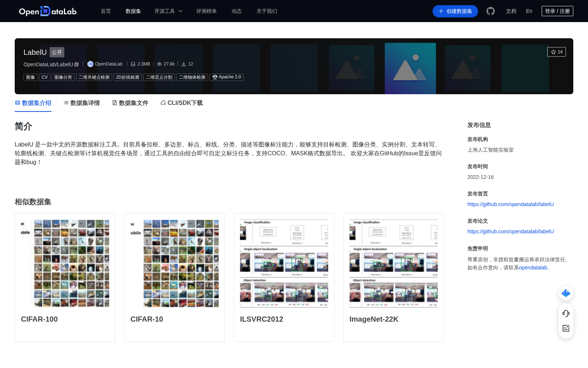
Task: Open the ImageNet-22K dataset thumbnail
Action: 394,263
